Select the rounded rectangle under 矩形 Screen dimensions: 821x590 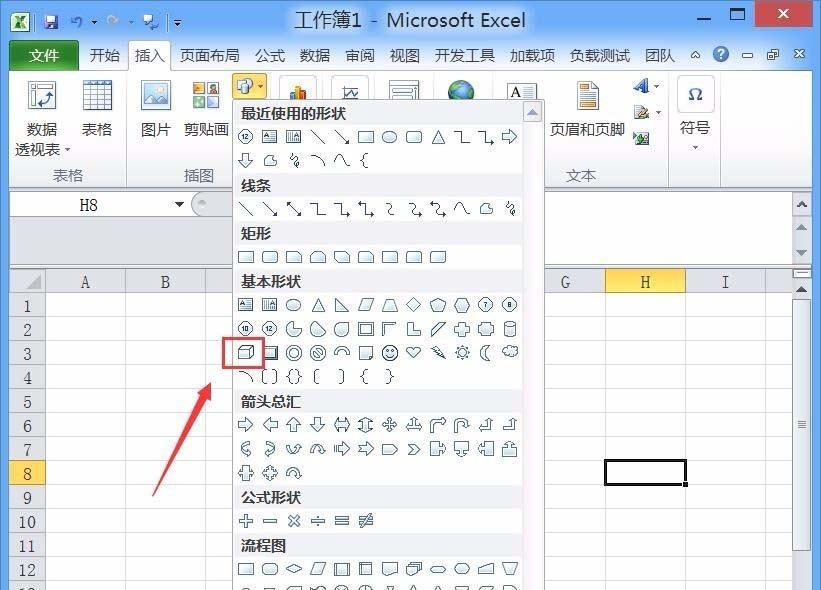pos(269,257)
